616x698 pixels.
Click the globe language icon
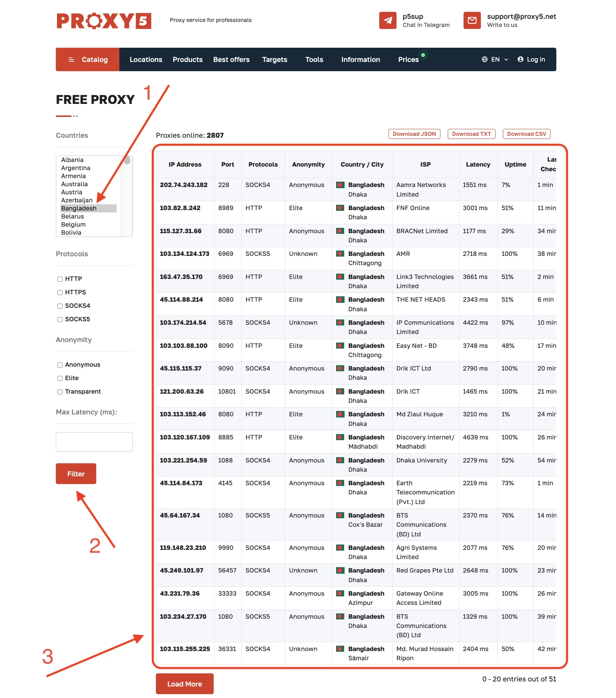(484, 59)
